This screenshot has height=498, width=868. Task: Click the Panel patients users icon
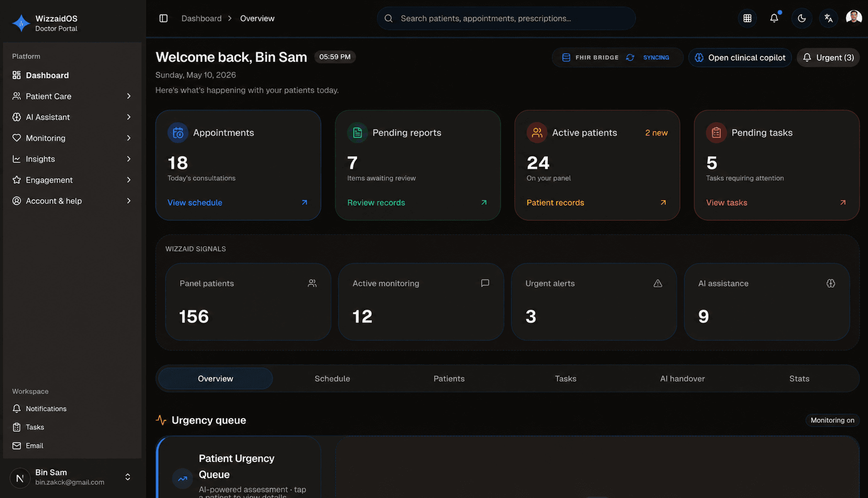pos(312,283)
